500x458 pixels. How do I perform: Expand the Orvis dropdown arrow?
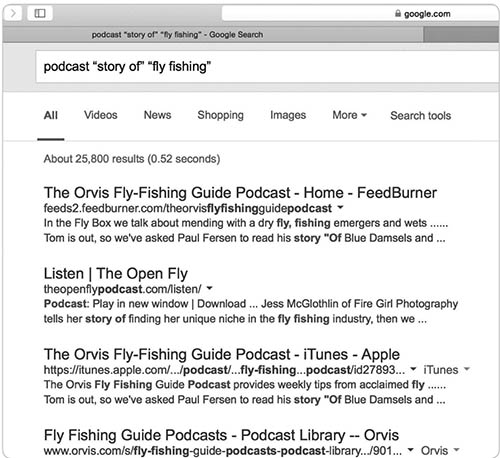click(x=456, y=450)
